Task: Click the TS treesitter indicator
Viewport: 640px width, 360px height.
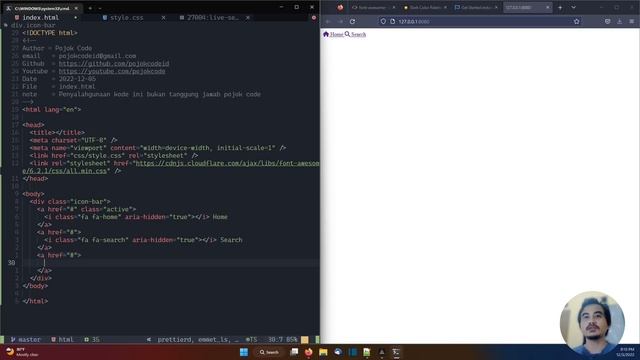Action: pos(251,340)
